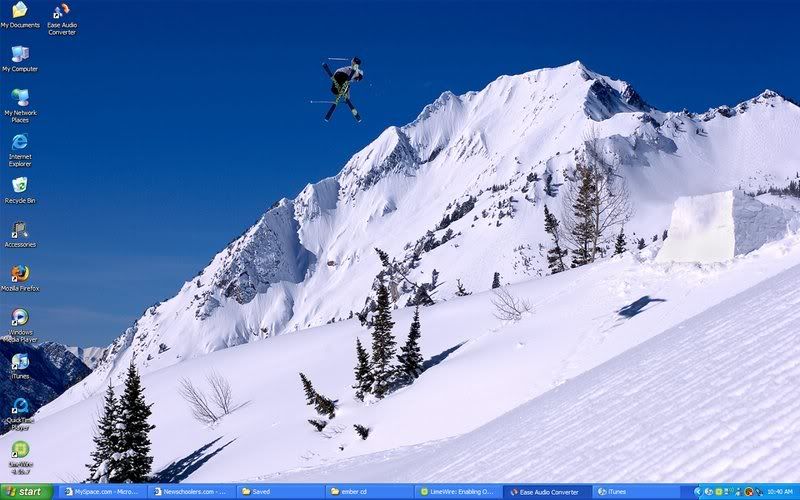This screenshot has width=800, height=500.
Task: Restore Ease Audio Converter from the taskbar
Action: click(x=548, y=492)
